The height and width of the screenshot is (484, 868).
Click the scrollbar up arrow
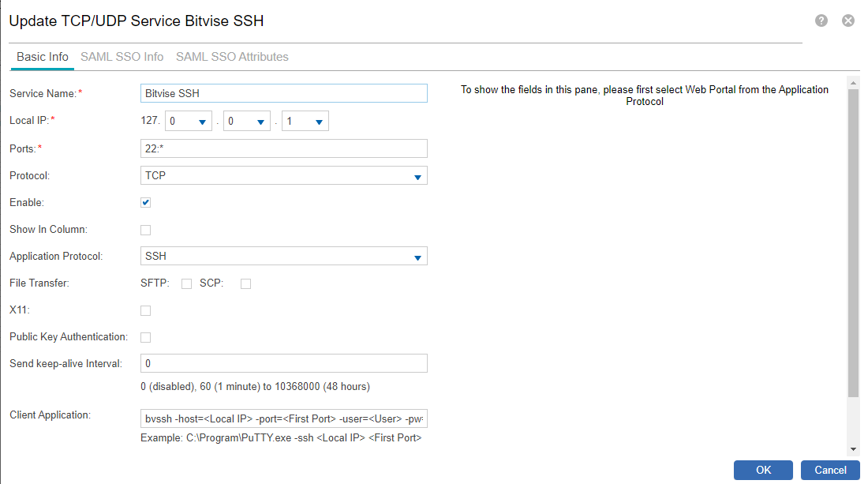pyautogui.click(x=853, y=83)
